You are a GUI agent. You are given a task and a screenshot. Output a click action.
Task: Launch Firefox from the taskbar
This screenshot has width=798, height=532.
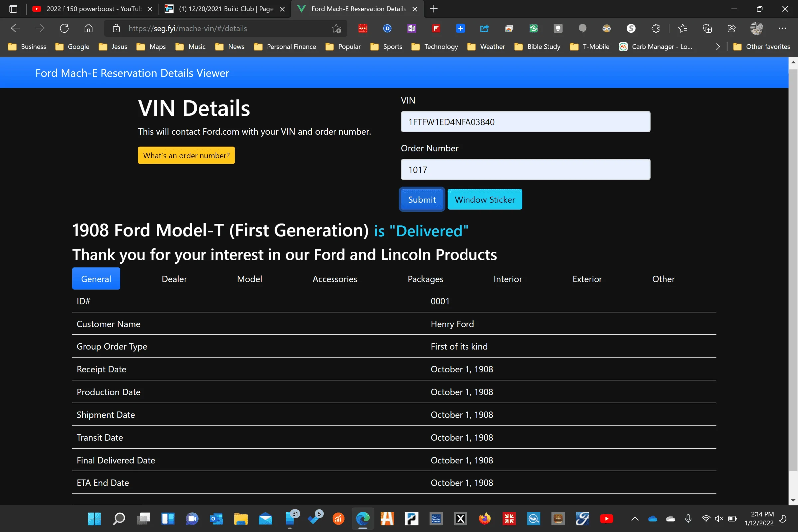coord(485,519)
